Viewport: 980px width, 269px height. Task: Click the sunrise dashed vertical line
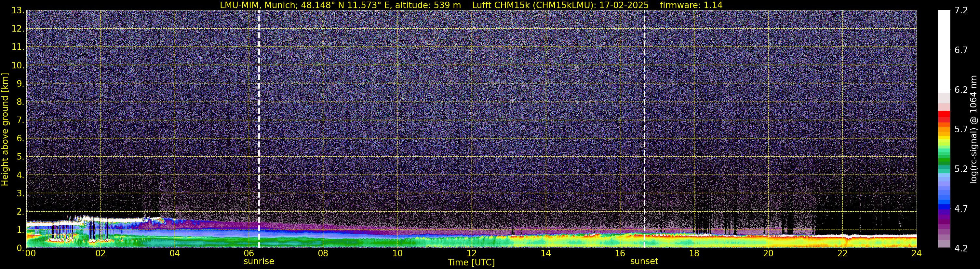(x=259, y=129)
